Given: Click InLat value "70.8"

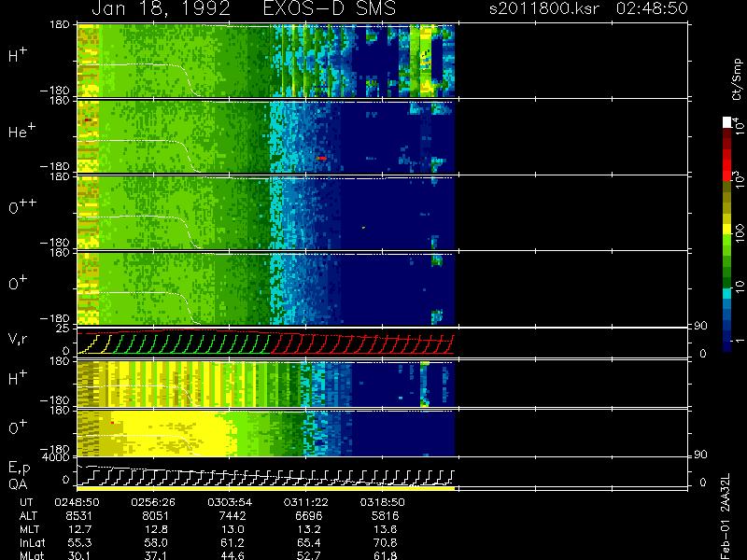Looking at the screenshot, I should click(x=386, y=542).
